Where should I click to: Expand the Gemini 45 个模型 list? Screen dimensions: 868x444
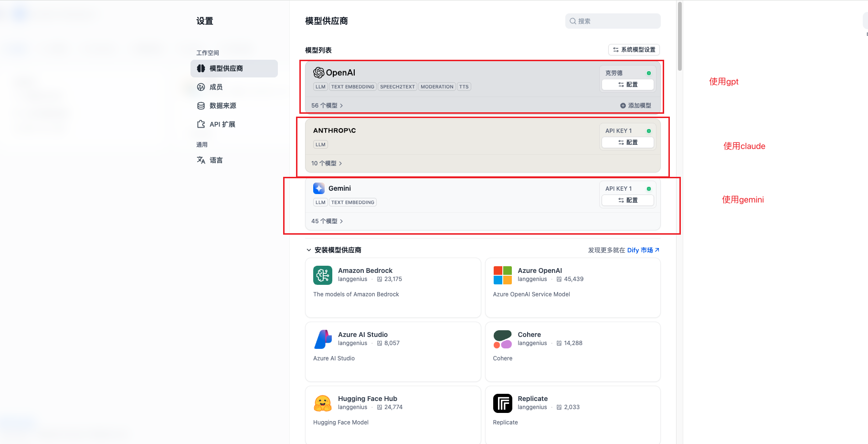click(327, 221)
